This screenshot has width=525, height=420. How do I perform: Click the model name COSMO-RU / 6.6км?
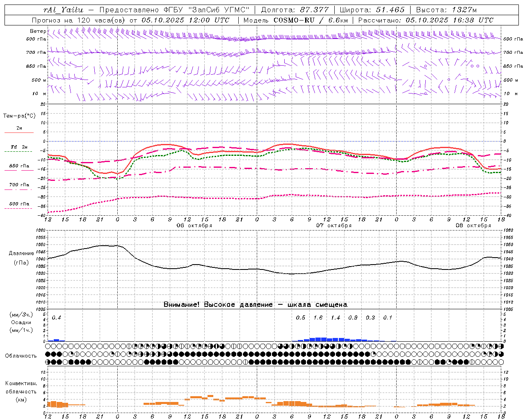(x=310, y=20)
